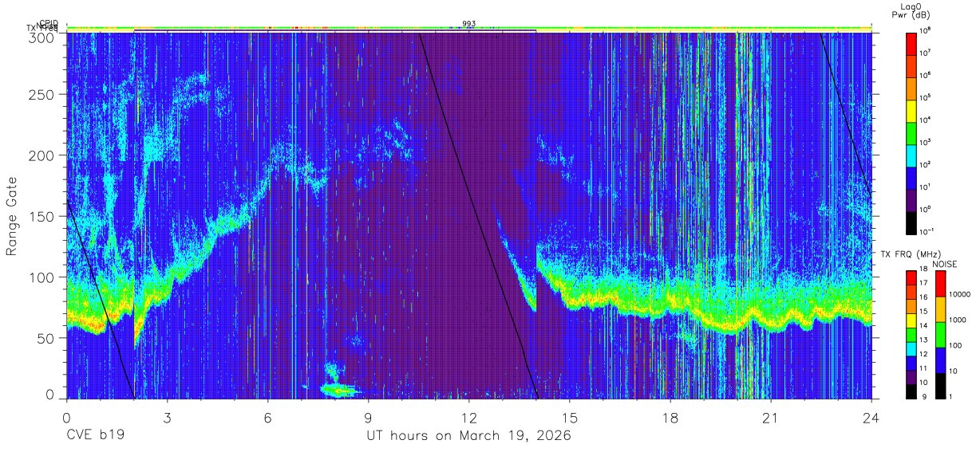
Task: Click the green segment of the NOISE colorbar
Action: point(939,334)
